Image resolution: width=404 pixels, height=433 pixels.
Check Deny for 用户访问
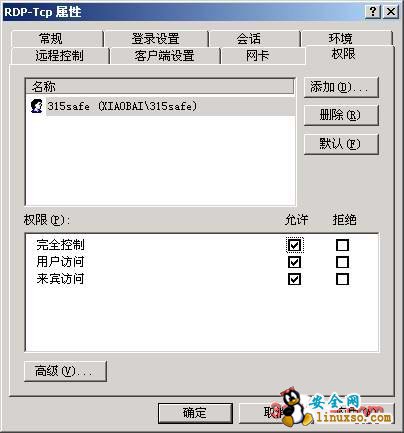tap(343, 262)
